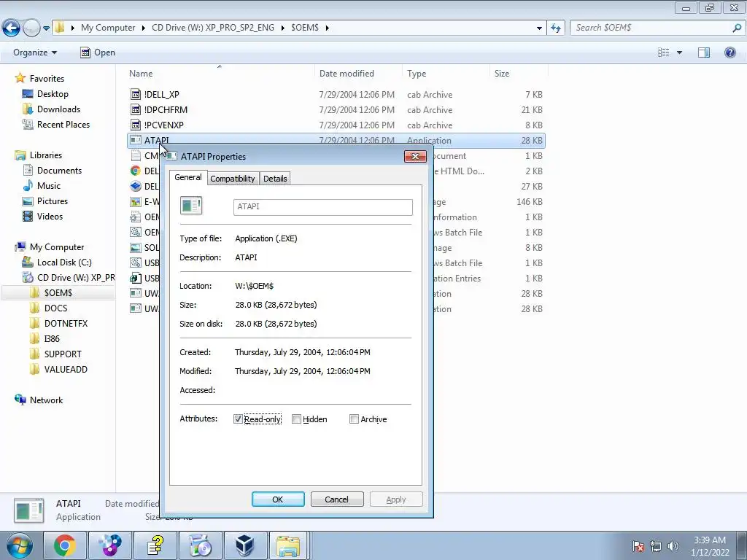This screenshot has width=747, height=560.
Task: Select CD Drive (W:) in navigation pane
Action: tap(75, 278)
